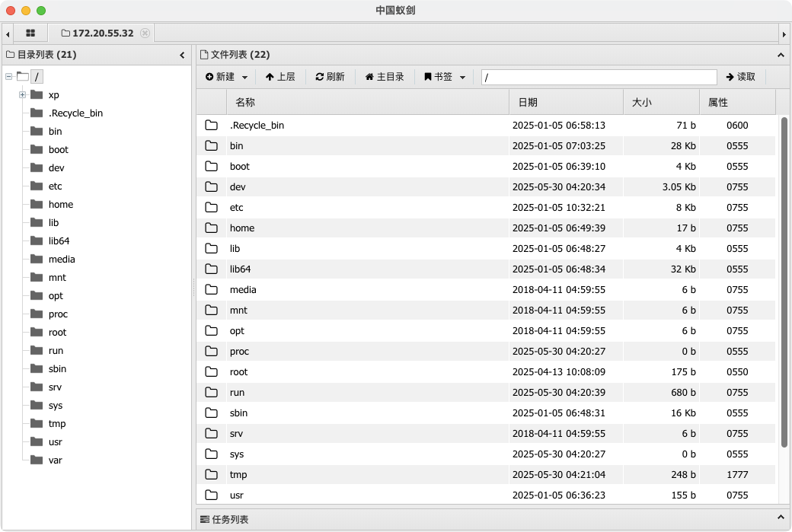Click the tmp folder icon in file list

pos(212,475)
